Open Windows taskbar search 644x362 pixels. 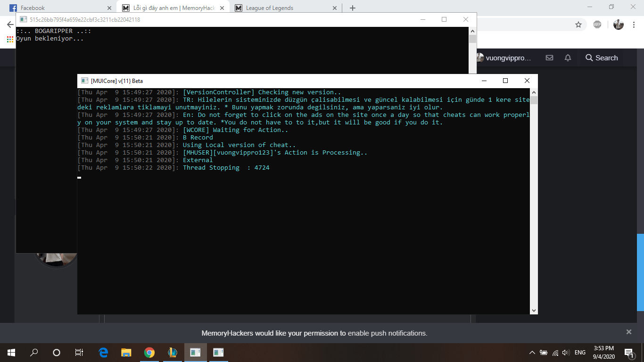pos(34,352)
